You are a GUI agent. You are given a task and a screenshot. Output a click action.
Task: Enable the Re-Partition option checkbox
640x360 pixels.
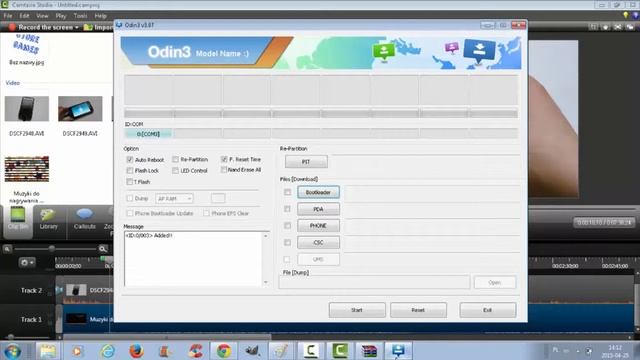coord(176,159)
